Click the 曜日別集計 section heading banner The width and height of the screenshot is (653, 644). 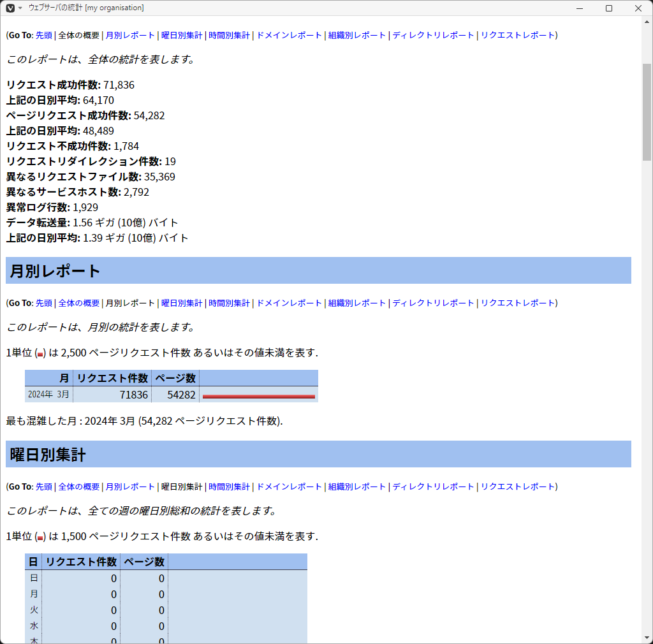click(x=318, y=454)
